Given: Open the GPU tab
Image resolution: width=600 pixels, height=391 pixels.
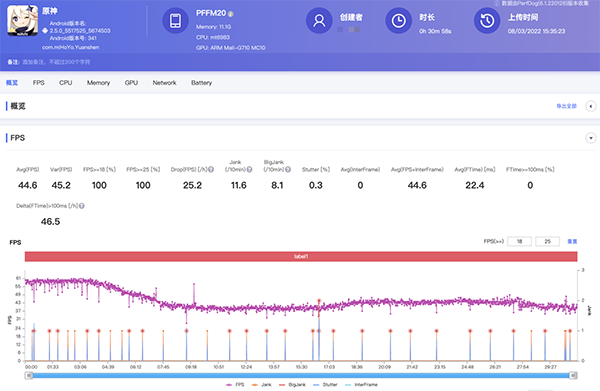Looking at the screenshot, I should tap(131, 83).
